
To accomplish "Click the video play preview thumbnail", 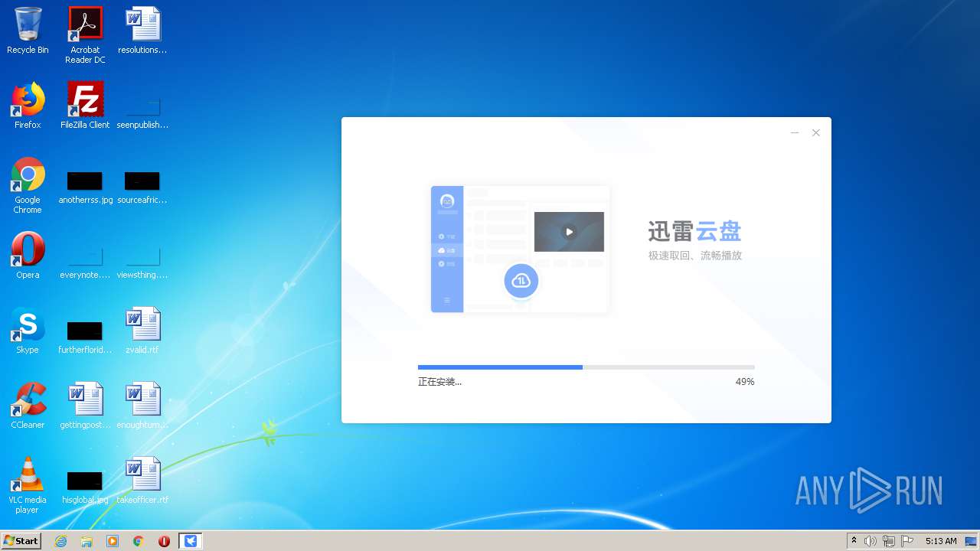I will tap(569, 232).
